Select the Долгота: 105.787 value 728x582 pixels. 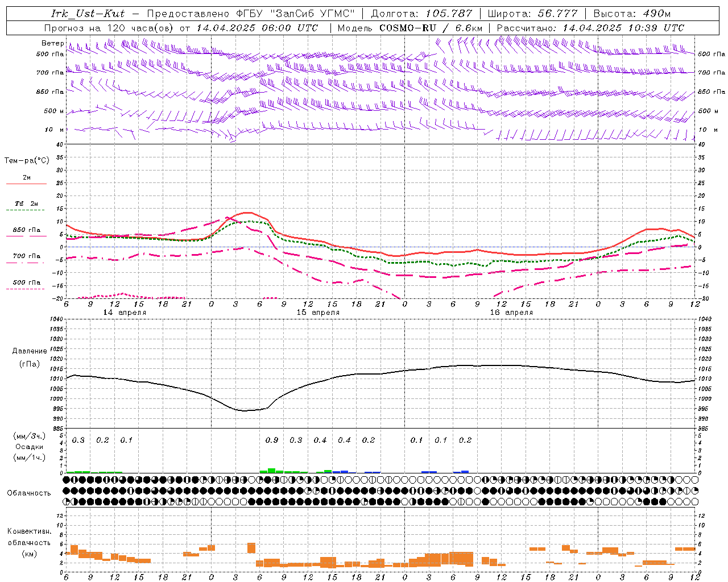[421, 14]
